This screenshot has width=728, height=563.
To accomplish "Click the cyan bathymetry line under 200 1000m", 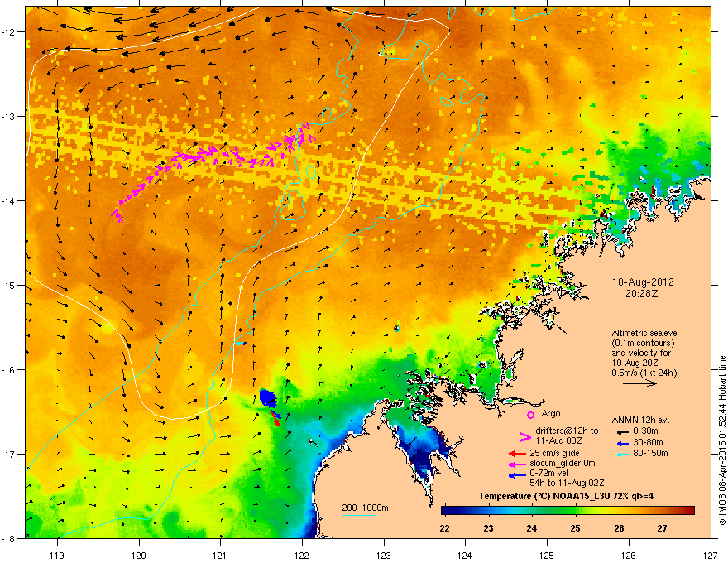I will pos(359,516).
